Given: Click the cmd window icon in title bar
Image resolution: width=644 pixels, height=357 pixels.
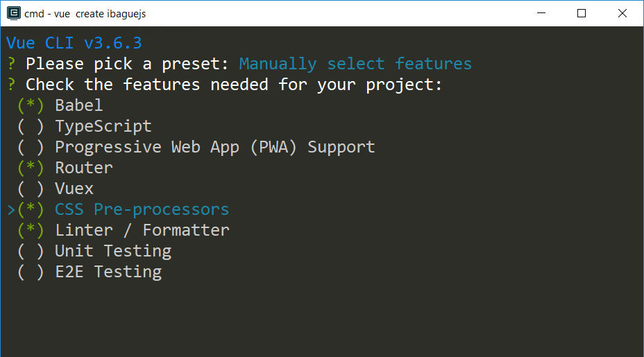Looking at the screenshot, I should [x=14, y=13].
